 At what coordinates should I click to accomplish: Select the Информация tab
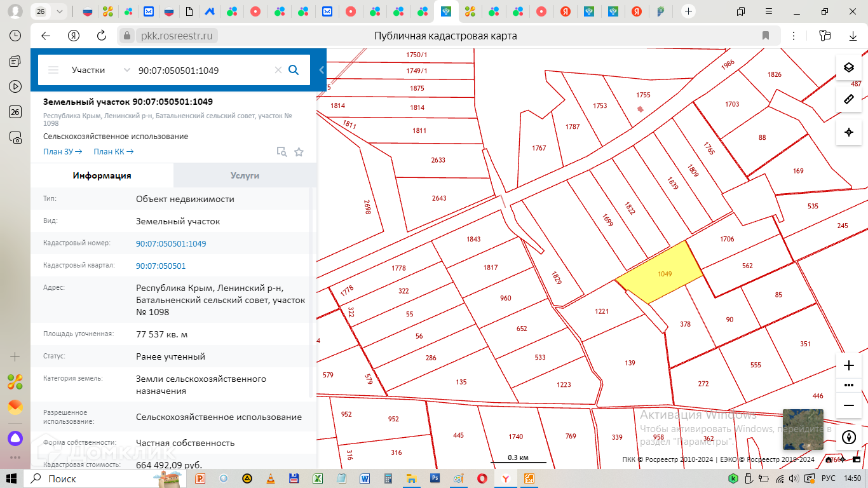[102, 175]
